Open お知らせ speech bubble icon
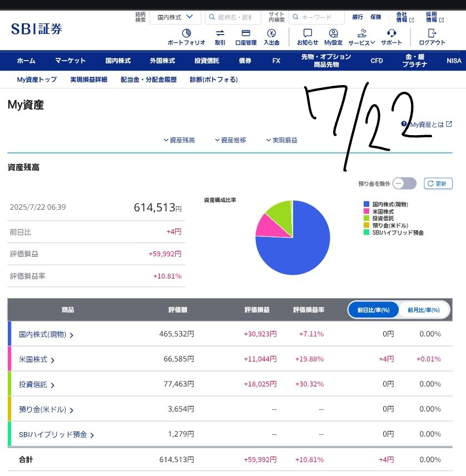The height and width of the screenshot is (476, 466). [308, 33]
